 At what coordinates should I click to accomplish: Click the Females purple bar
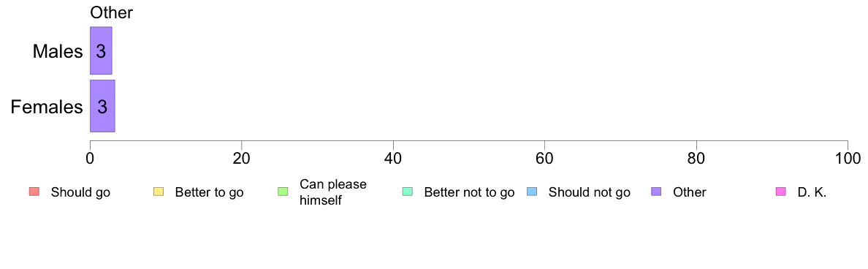pyautogui.click(x=102, y=106)
